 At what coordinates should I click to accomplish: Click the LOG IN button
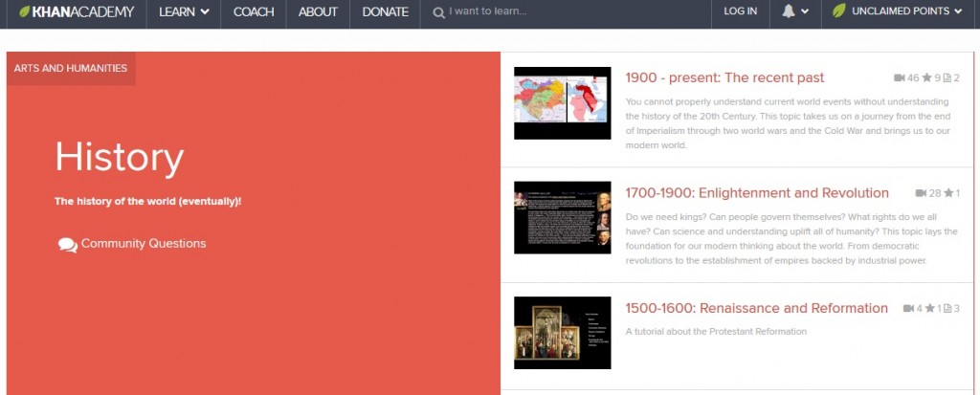tap(741, 11)
